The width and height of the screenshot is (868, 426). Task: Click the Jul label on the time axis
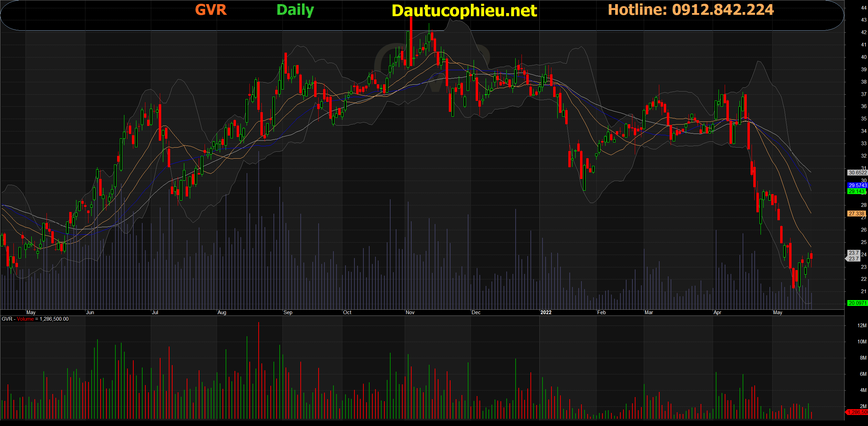pos(155,312)
